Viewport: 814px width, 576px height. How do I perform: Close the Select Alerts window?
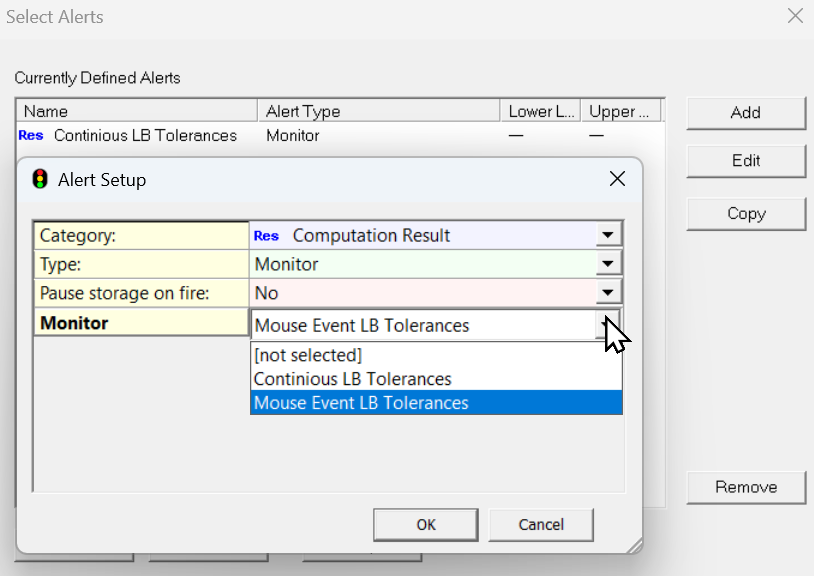[795, 16]
